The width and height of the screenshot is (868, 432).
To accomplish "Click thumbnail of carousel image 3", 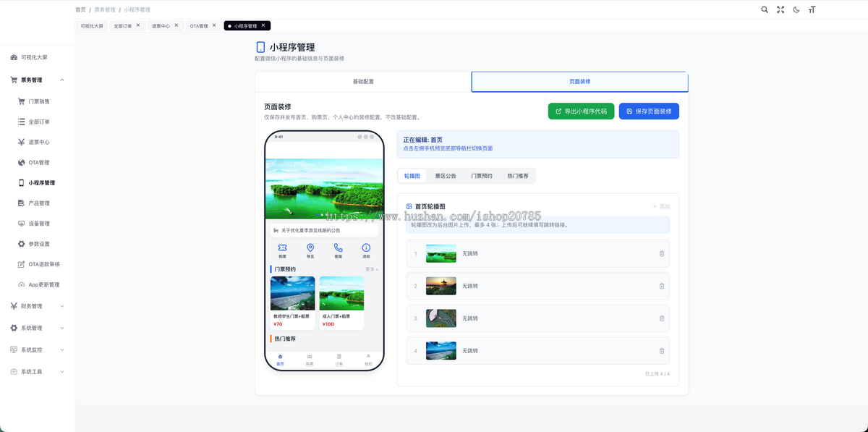I will coord(441,318).
